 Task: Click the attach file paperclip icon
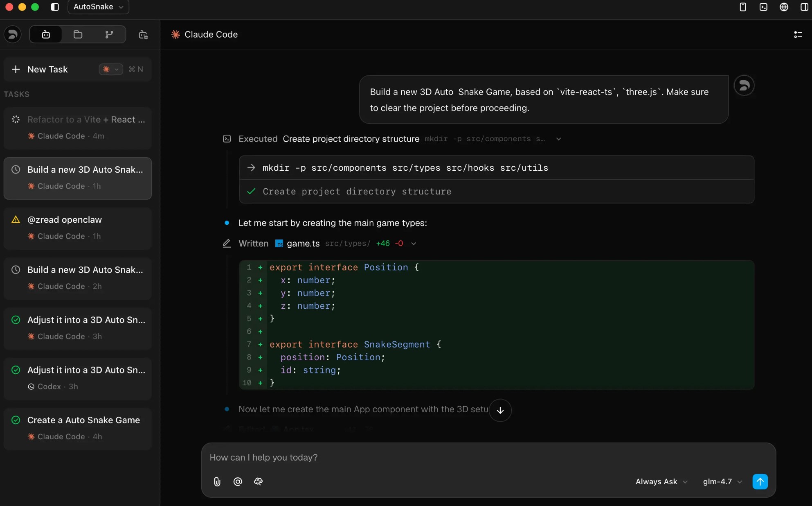point(217,481)
